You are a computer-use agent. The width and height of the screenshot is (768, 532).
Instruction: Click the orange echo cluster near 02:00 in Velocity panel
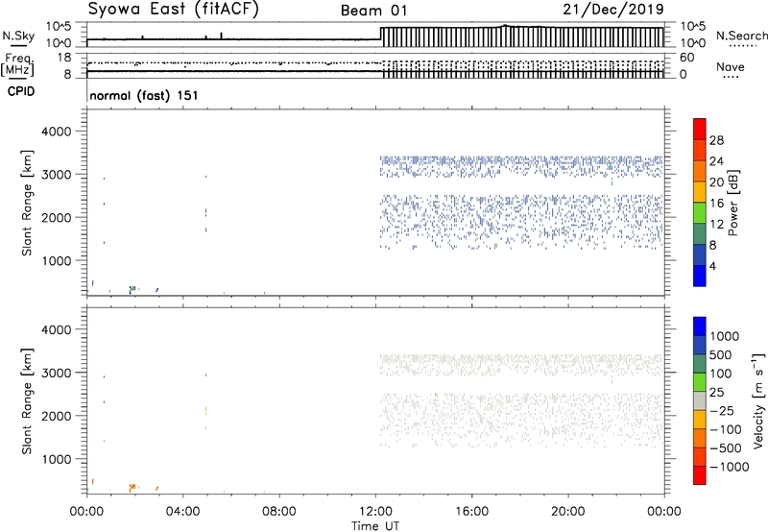132,487
